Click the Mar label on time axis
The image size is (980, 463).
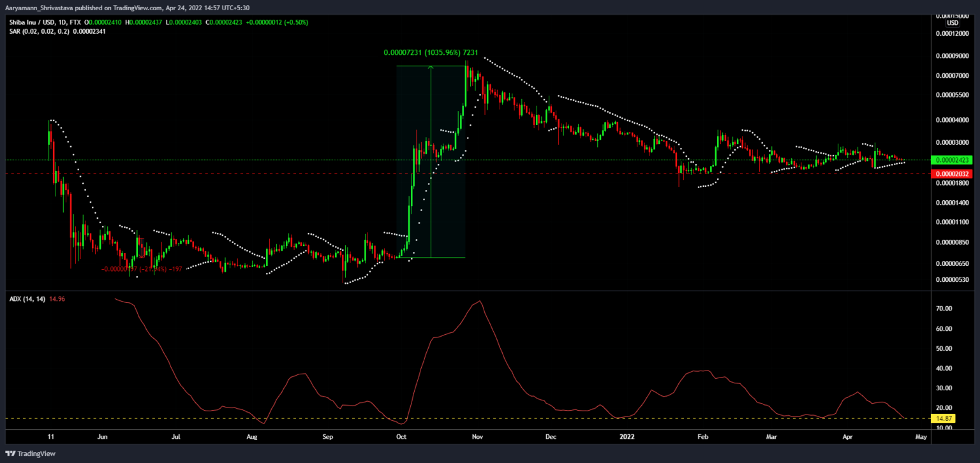coord(772,437)
